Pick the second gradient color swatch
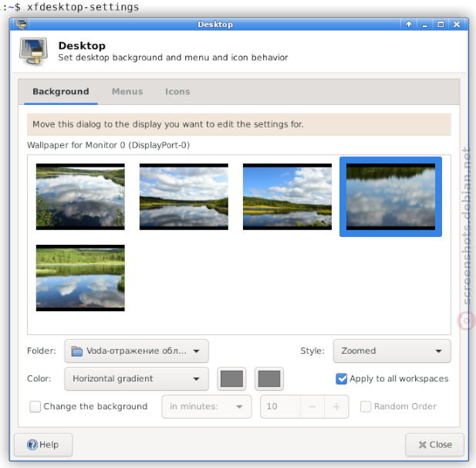The height and width of the screenshot is (468, 476). 269,378
